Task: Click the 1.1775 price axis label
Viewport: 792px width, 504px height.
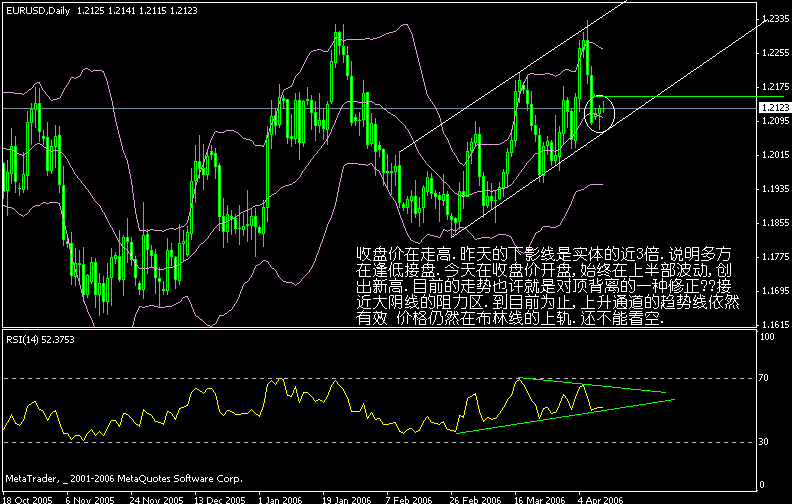Action: [775, 257]
